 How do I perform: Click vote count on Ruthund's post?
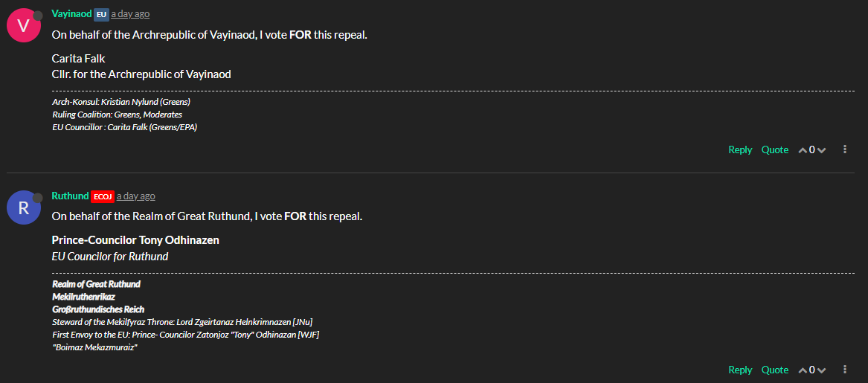(x=812, y=370)
